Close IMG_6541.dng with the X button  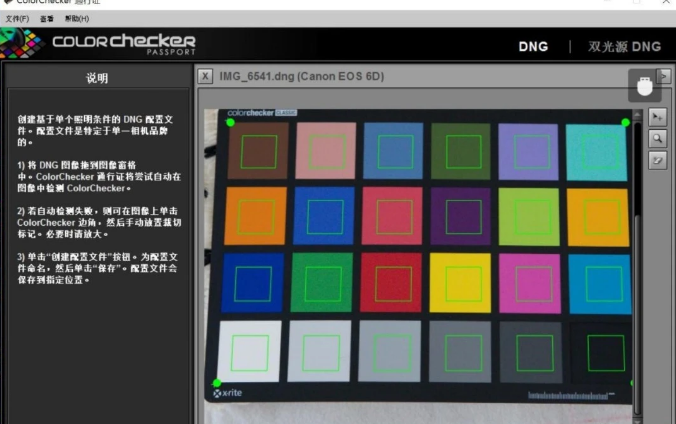(x=205, y=76)
